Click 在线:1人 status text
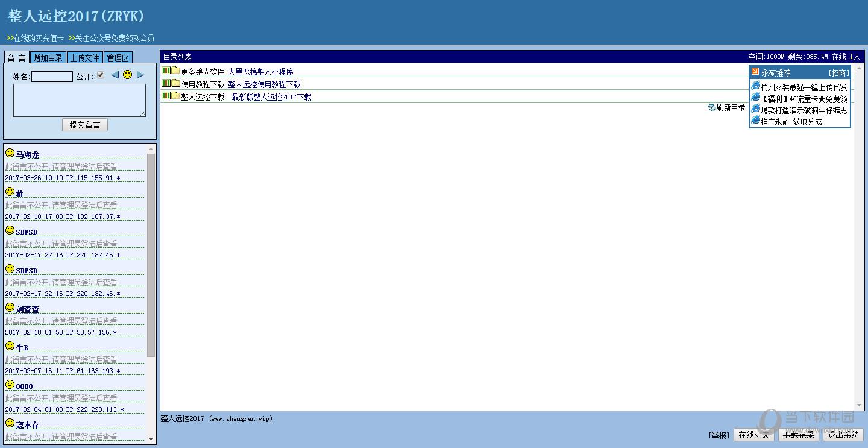Viewport: 868px width, 448px height. point(846,57)
